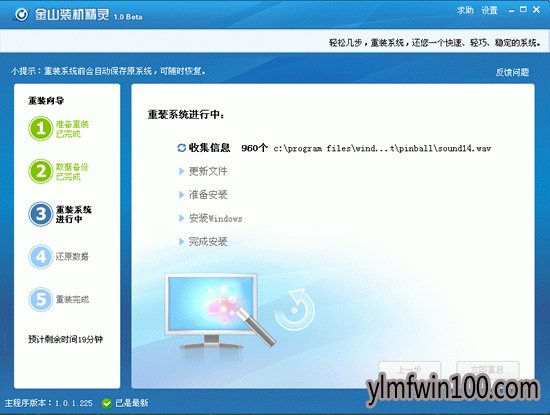550x415 pixels.
Task: Click the 上一步 previous step button
Action: click(410, 370)
